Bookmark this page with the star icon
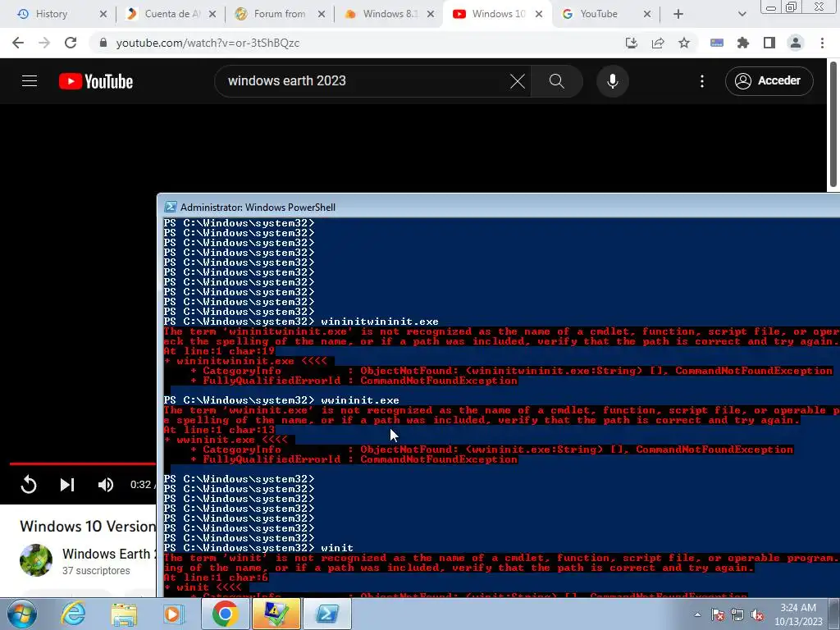840x630 pixels. (x=684, y=43)
